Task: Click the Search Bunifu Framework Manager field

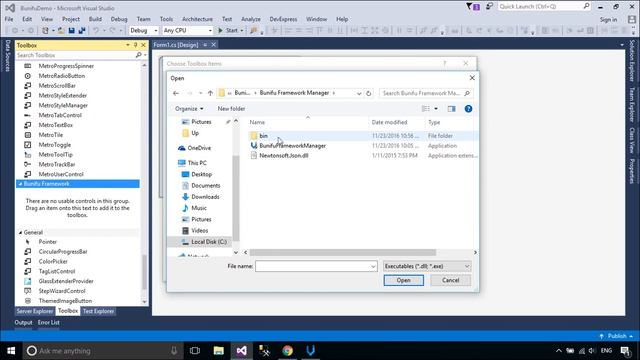Action: coord(426,93)
